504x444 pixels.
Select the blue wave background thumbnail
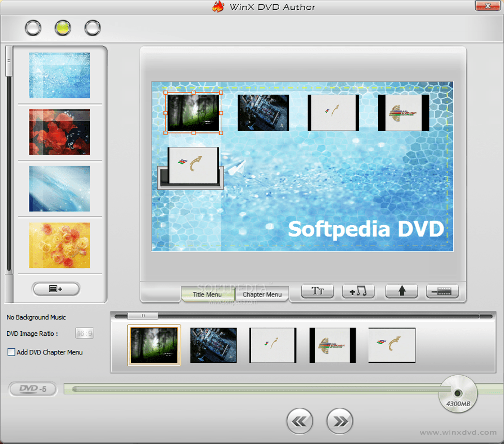[x=59, y=188]
